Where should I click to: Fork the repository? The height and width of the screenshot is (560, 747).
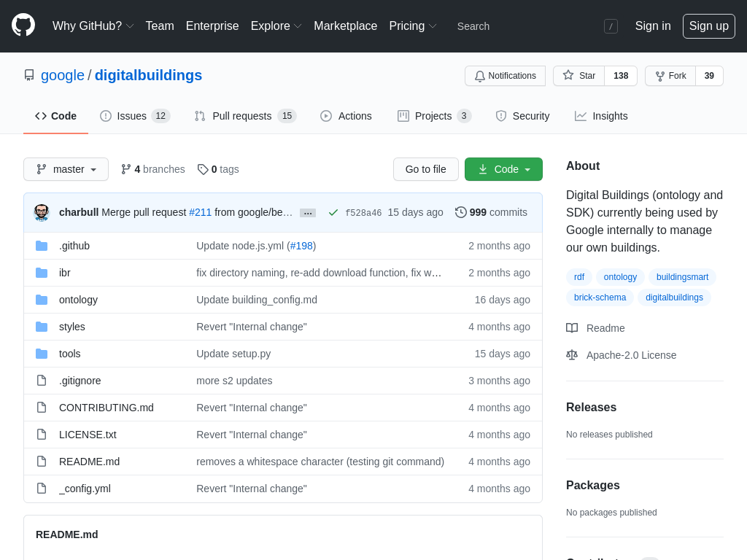click(671, 76)
